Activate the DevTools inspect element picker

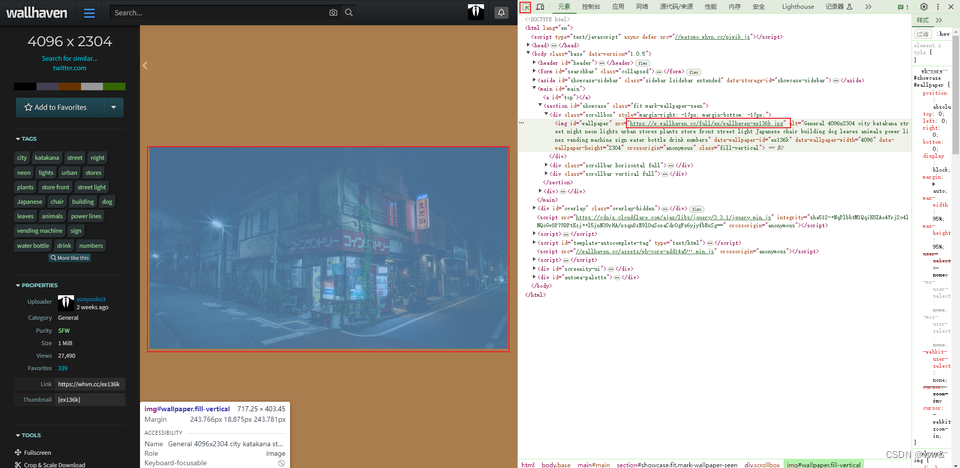pyautogui.click(x=525, y=7)
